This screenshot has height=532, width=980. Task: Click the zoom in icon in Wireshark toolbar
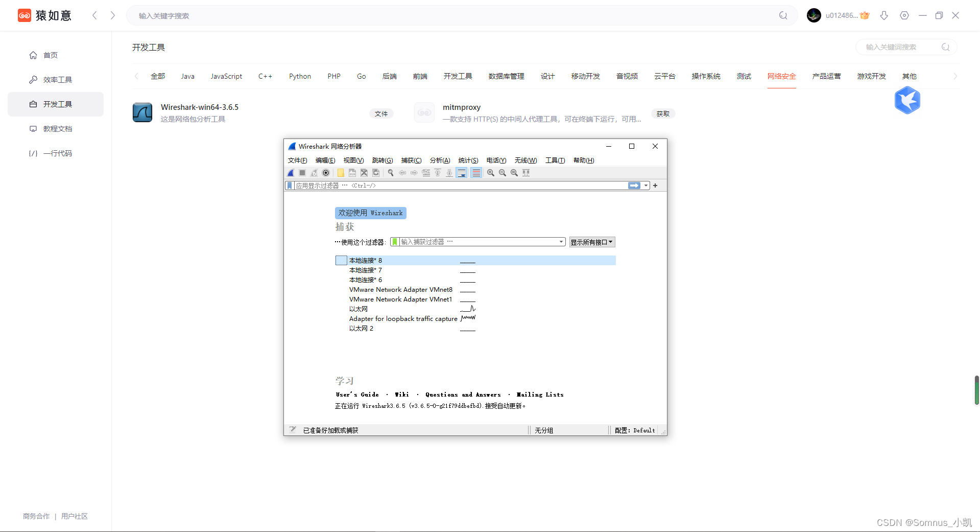pyautogui.click(x=491, y=173)
